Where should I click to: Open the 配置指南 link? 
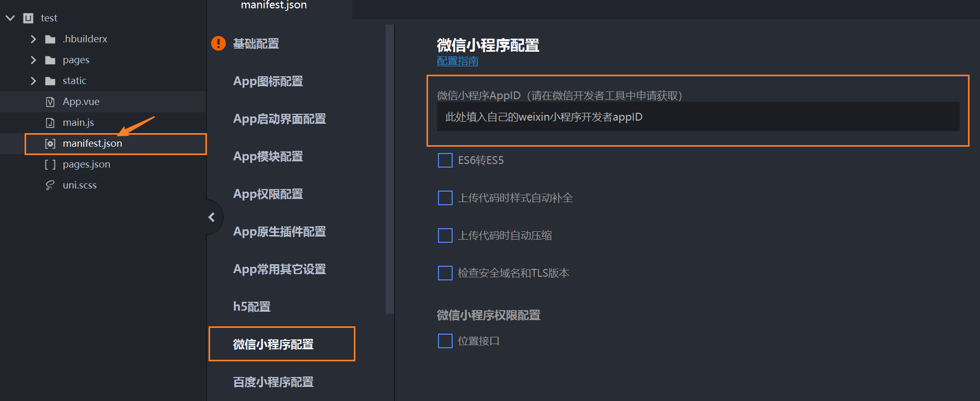point(457,61)
